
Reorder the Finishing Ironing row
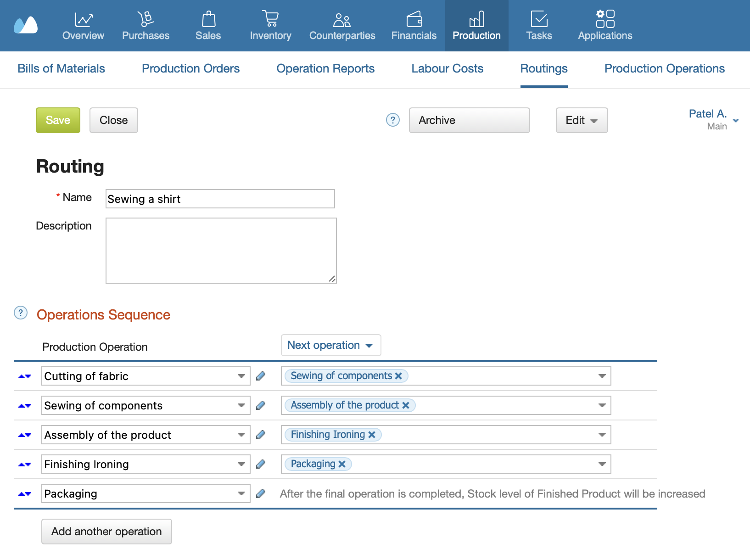[25, 465]
